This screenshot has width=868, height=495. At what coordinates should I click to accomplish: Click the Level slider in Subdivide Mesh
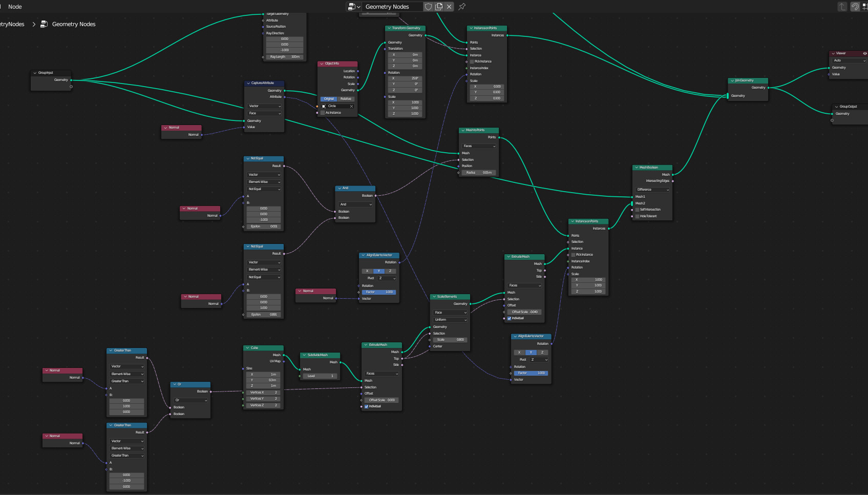click(320, 376)
